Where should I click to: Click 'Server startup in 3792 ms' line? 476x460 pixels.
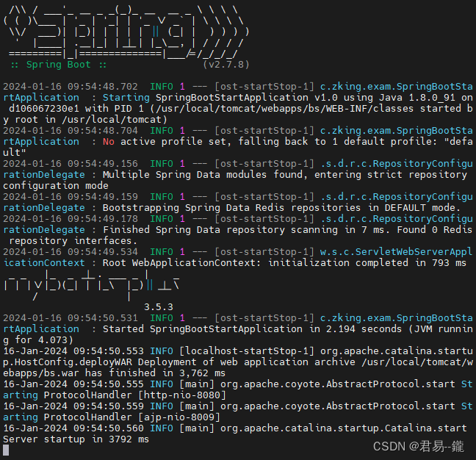76,439
